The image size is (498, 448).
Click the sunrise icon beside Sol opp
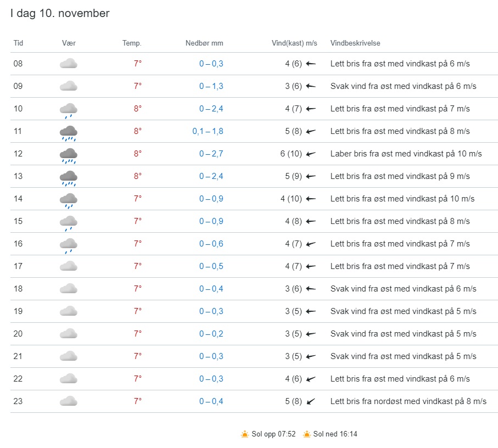(245, 434)
